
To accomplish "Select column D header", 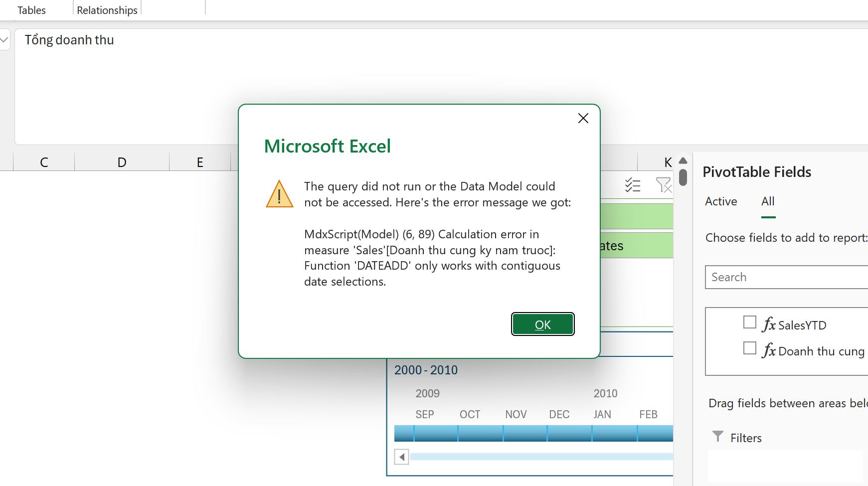I will [122, 162].
